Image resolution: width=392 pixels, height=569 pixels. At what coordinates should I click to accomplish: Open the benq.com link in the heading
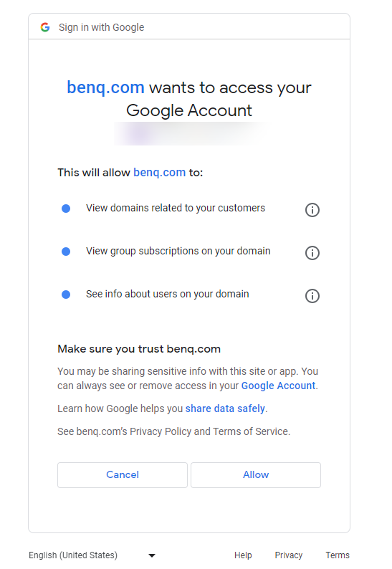[x=105, y=88]
